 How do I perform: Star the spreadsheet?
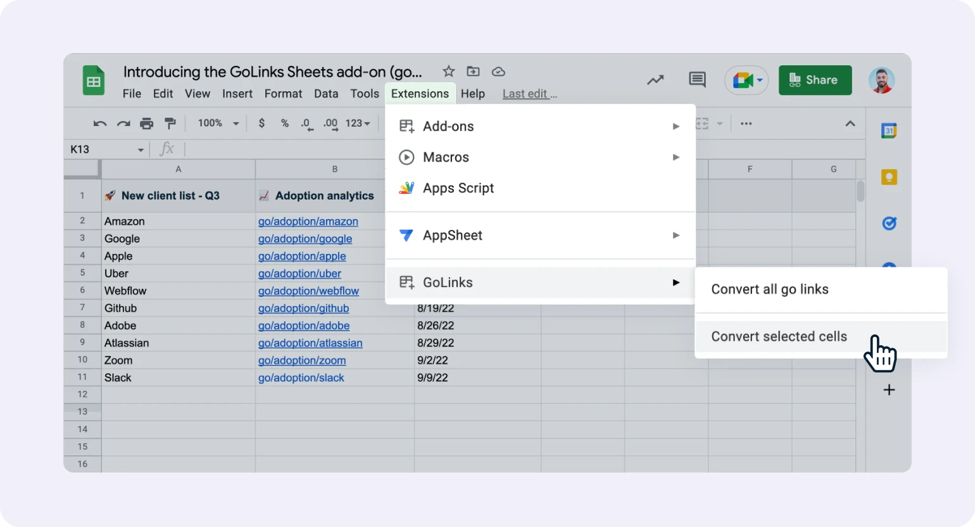tap(448, 72)
